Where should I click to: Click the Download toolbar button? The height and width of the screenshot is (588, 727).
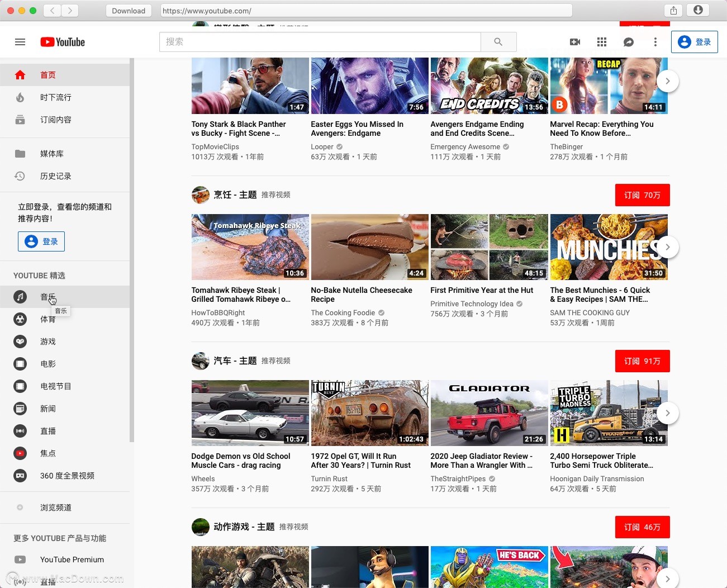pos(129,11)
